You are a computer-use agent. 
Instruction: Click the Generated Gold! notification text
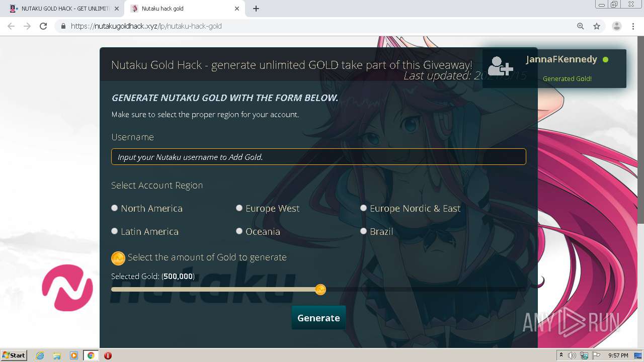pos(567,78)
